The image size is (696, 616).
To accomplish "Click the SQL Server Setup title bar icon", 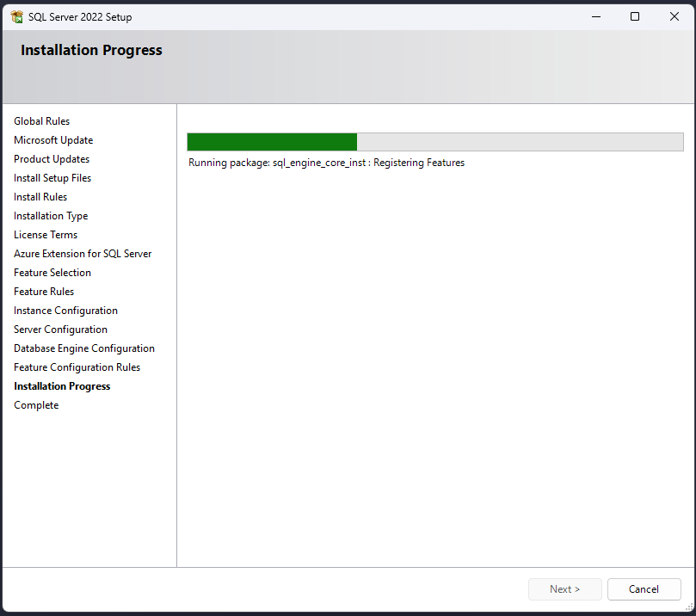I will coord(16,16).
